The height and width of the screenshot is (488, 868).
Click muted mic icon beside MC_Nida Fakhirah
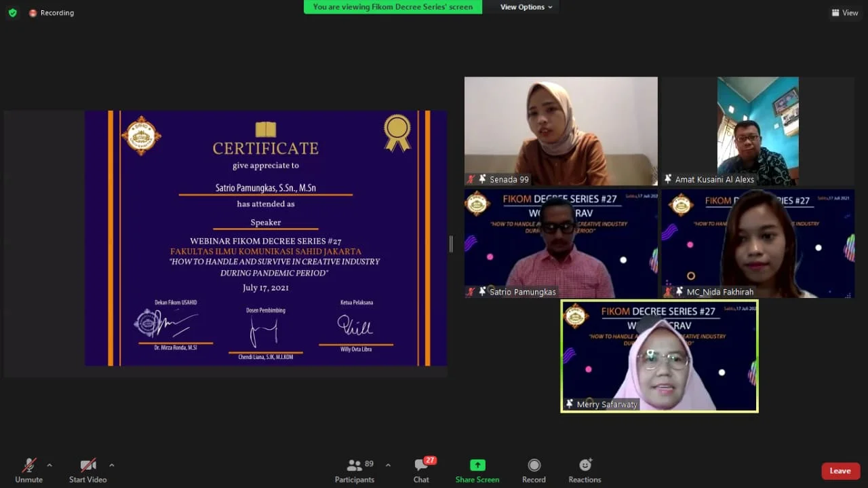pos(668,292)
